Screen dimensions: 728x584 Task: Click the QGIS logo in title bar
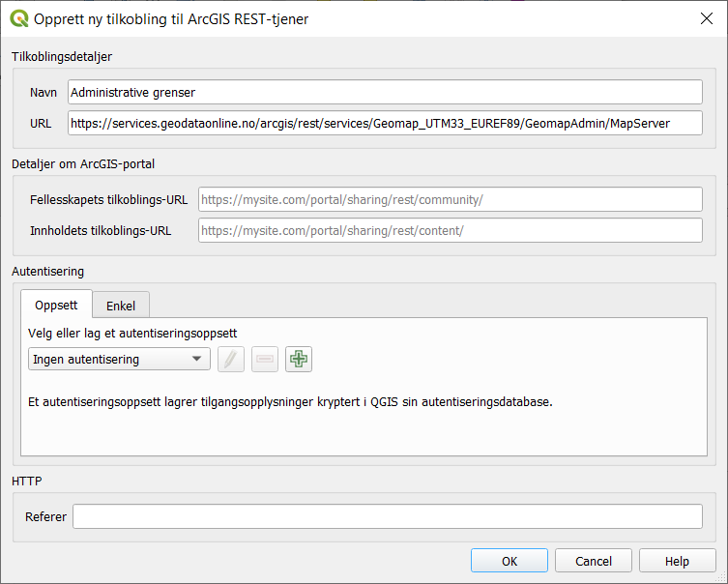[x=19, y=19]
